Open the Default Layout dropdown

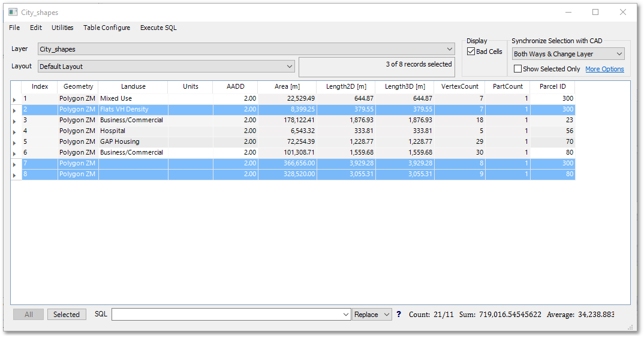(166, 66)
